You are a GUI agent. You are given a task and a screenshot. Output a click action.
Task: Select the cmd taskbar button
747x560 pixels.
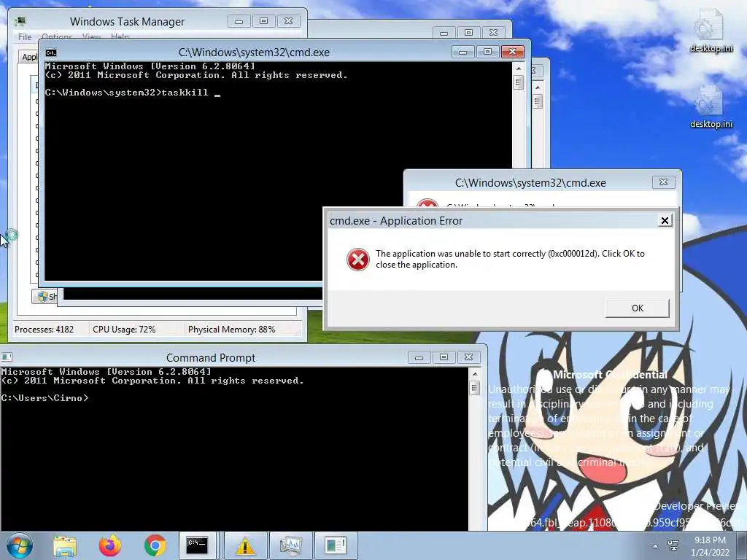pos(198,545)
